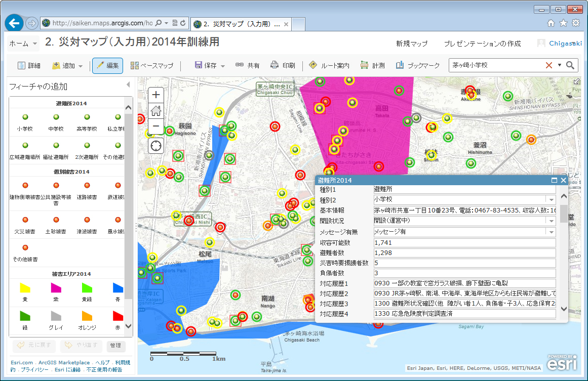
Task: Open the 印刷 (print) tool
Action: click(x=283, y=65)
